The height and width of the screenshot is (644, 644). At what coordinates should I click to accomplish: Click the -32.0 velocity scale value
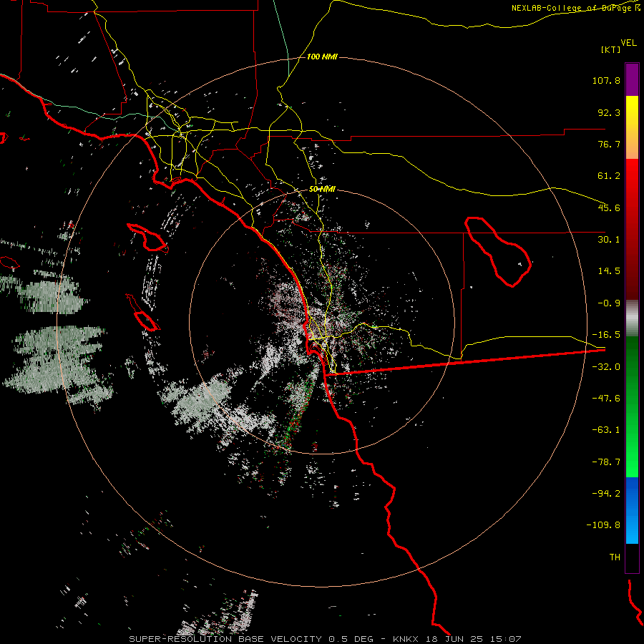tap(606, 367)
